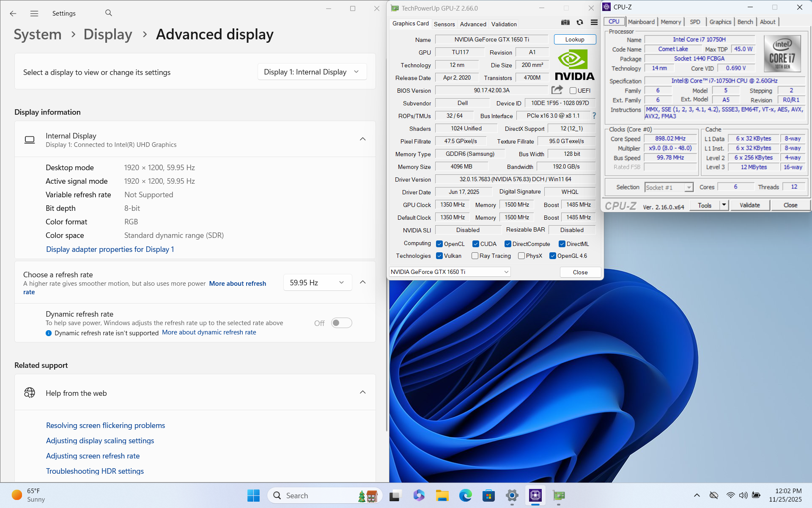Open the 59.95 Hz refresh rate dropdown
The height and width of the screenshot is (508, 812).
[317, 282]
